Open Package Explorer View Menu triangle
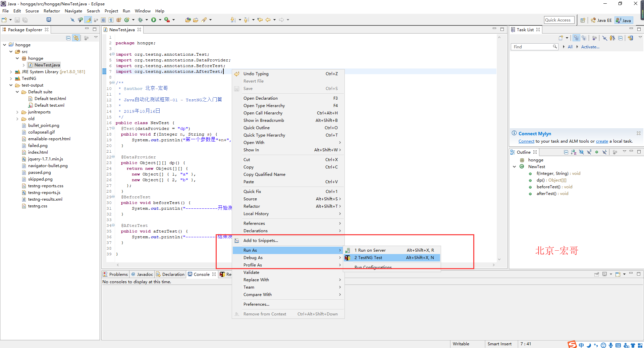 tap(96, 38)
